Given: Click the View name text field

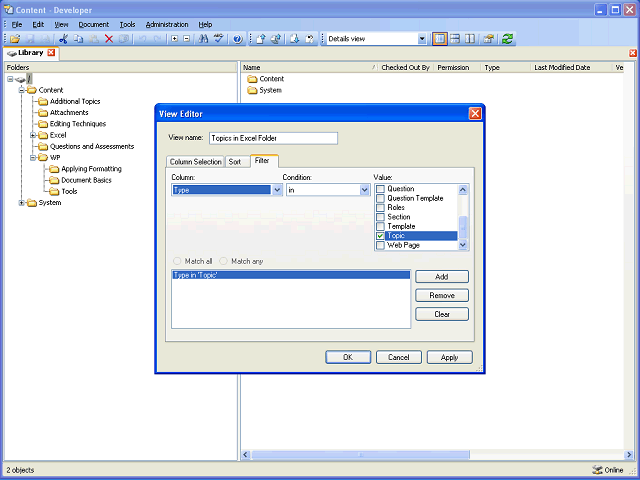Looking at the screenshot, I should click(273, 138).
